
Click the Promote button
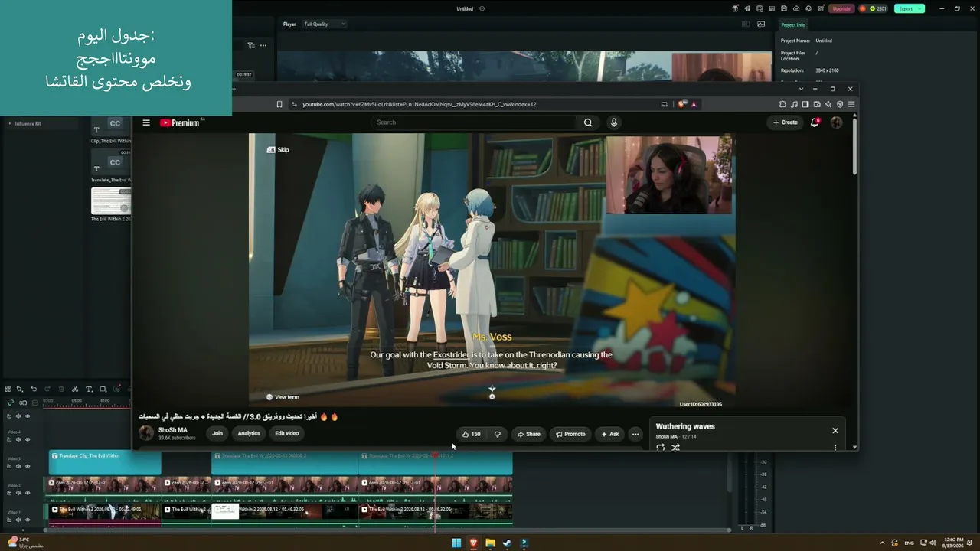click(570, 434)
